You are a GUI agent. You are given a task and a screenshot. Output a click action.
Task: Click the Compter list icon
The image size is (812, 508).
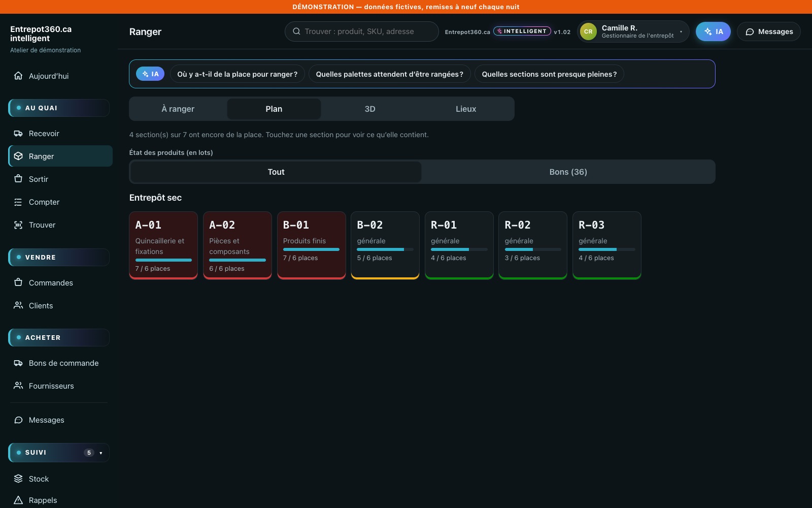18,202
